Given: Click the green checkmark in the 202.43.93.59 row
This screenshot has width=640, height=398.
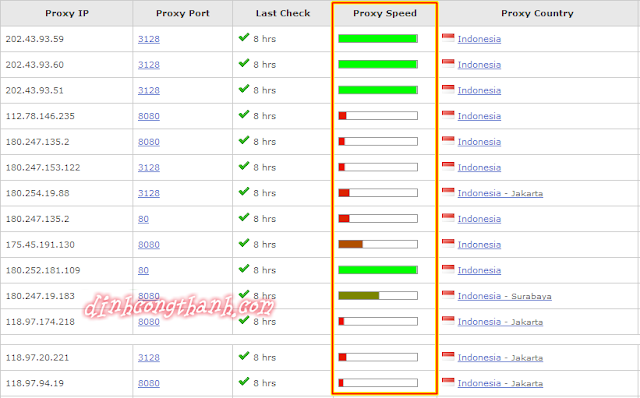Looking at the screenshot, I should [244, 38].
